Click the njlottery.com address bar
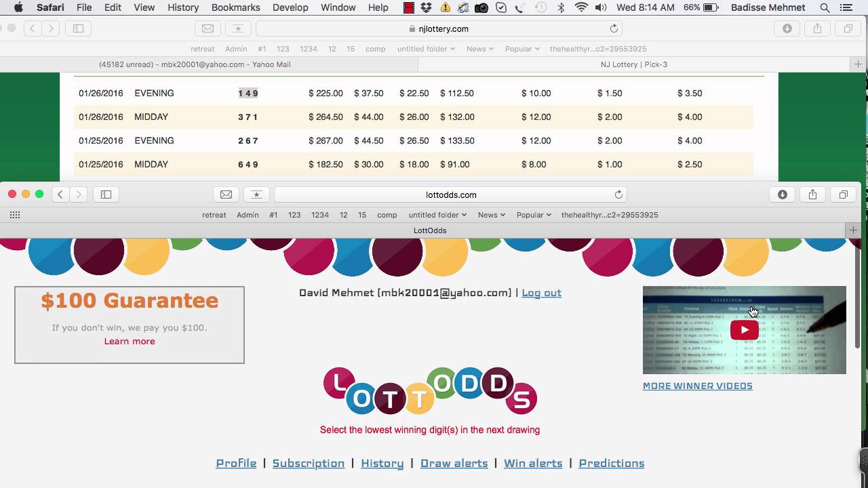The height and width of the screenshot is (488, 868). [439, 28]
